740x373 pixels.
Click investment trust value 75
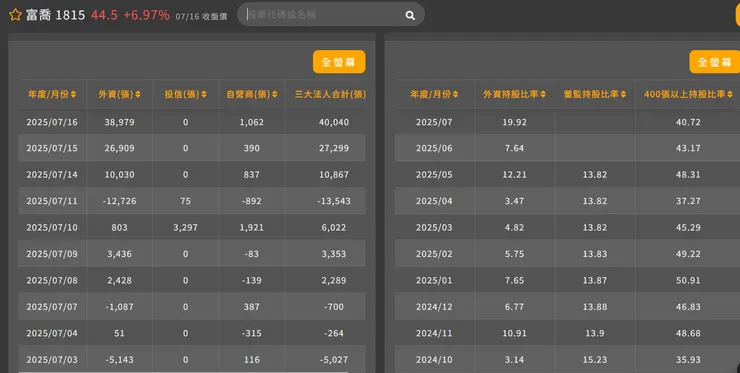click(x=185, y=201)
